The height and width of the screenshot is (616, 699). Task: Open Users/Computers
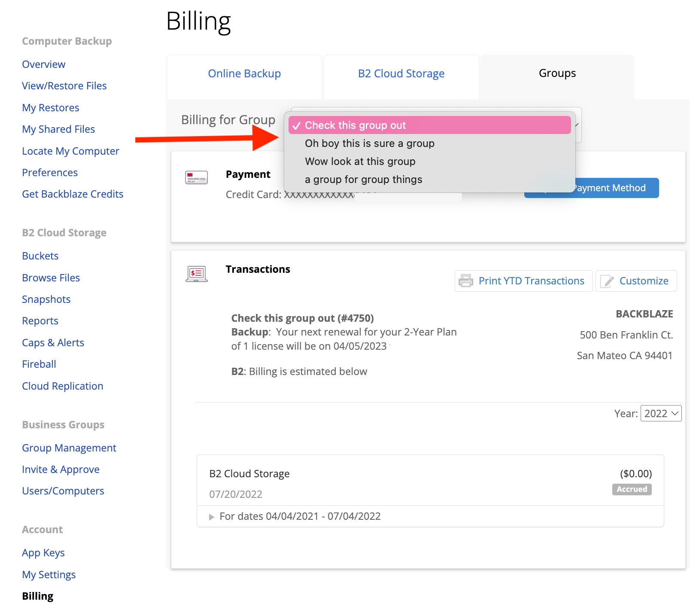click(x=63, y=491)
